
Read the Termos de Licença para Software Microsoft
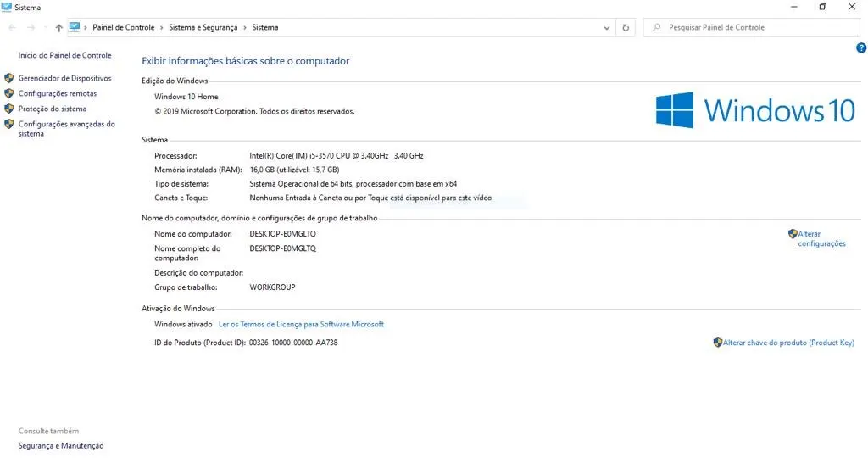tap(301, 324)
